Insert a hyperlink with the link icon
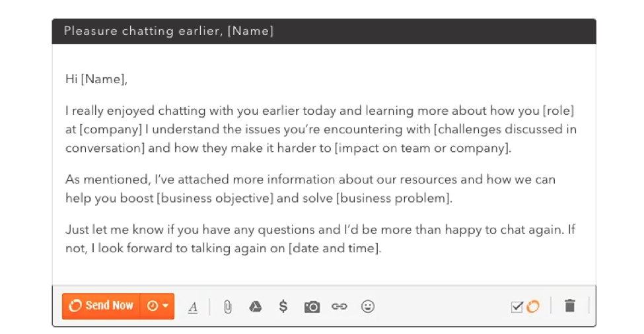 (340, 306)
